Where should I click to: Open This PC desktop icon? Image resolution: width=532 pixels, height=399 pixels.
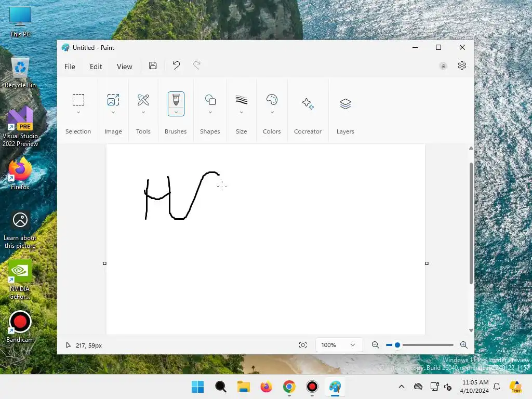tap(20, 22)
